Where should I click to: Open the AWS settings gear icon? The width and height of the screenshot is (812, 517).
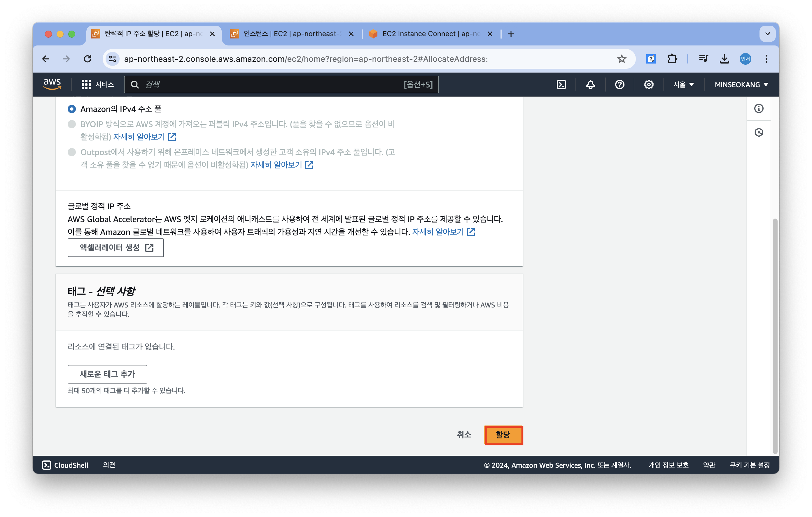(648, 85)
